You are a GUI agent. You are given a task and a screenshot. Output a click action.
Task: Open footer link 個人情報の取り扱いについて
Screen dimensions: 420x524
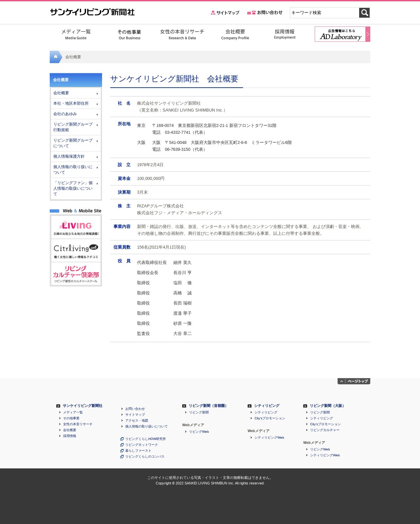click(147, 427)
